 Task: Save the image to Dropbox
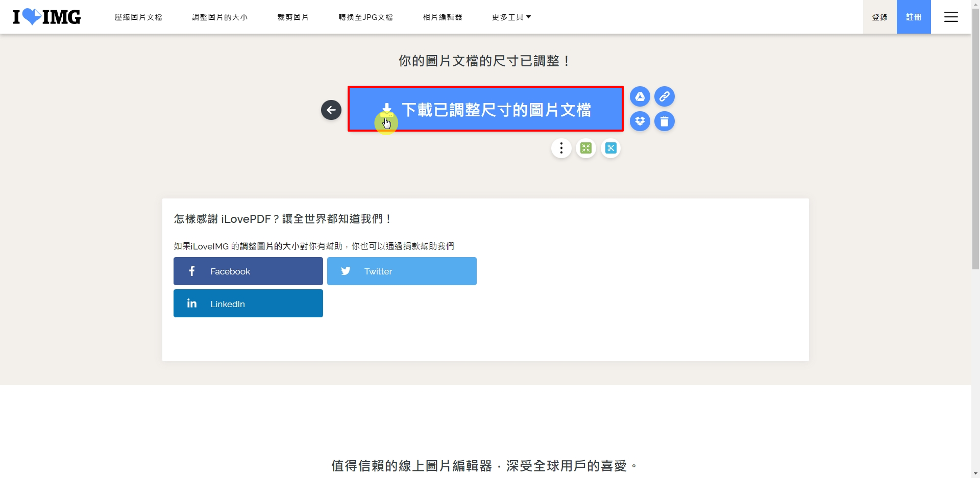click(640, 121)
